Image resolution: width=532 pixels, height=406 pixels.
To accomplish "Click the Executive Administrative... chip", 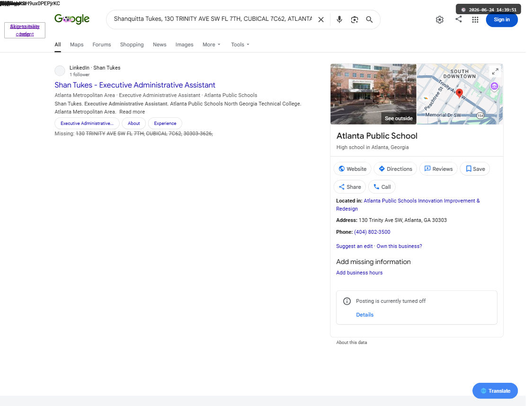I will (87, 123).
